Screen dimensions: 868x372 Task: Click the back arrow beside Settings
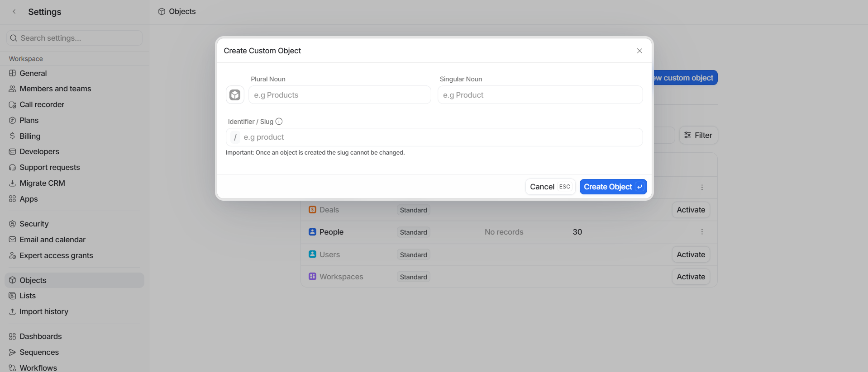pyautogui.click(x=14, y=12)
